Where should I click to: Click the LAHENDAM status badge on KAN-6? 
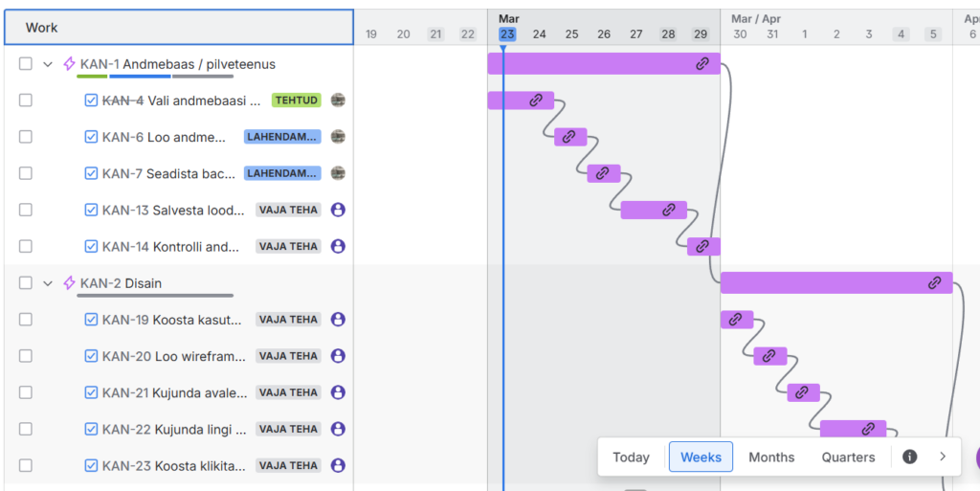point(282,137)
